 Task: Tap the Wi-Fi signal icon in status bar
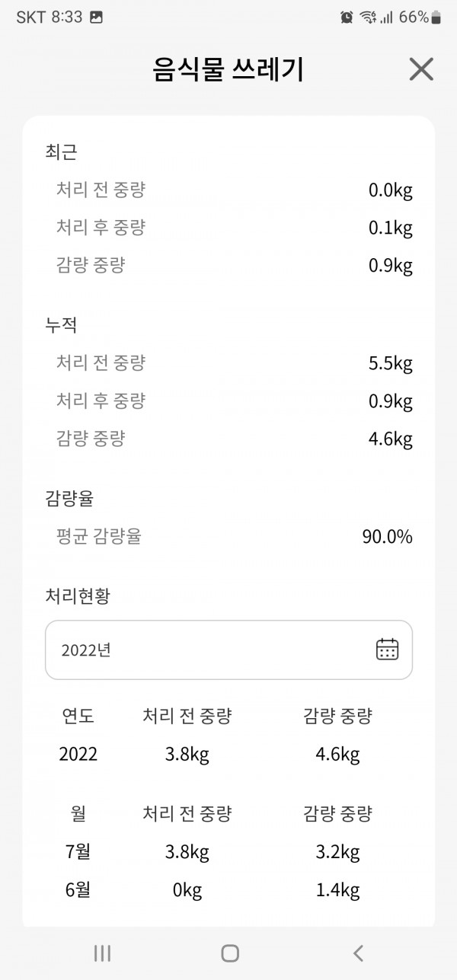[x=369, y=17]
